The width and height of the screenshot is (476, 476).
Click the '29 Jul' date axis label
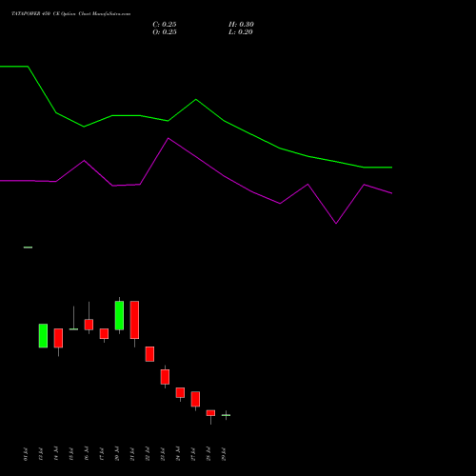tap(224, 454)
